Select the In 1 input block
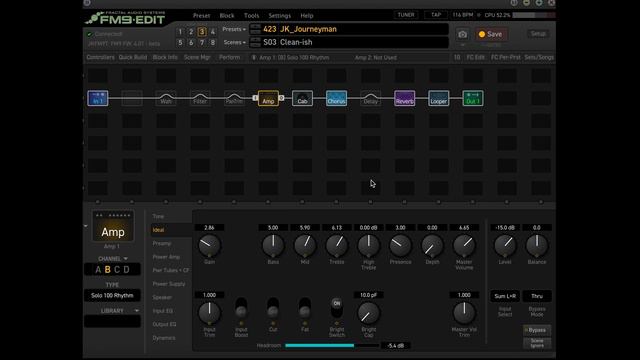Viewport: 640px width, 360px height. (98, 98)
